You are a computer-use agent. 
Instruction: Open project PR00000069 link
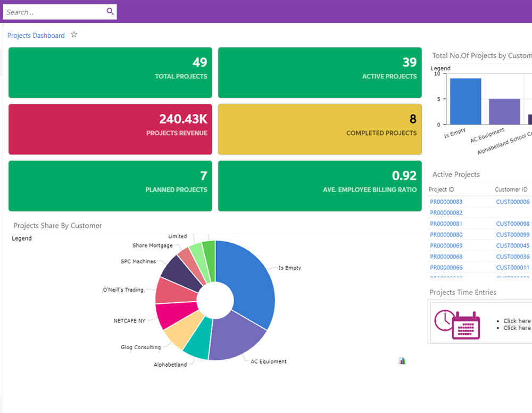click(x=446, y=246)
